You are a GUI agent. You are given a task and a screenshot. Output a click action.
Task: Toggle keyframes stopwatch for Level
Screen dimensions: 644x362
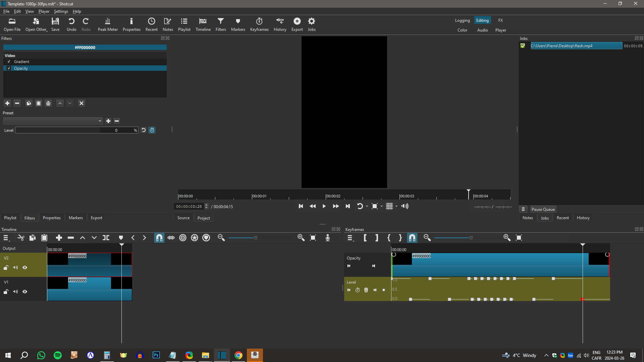click(152, 130)
